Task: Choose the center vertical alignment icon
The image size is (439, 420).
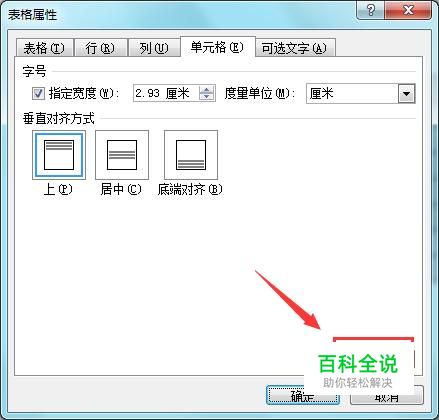Action: tap(122, 155)
